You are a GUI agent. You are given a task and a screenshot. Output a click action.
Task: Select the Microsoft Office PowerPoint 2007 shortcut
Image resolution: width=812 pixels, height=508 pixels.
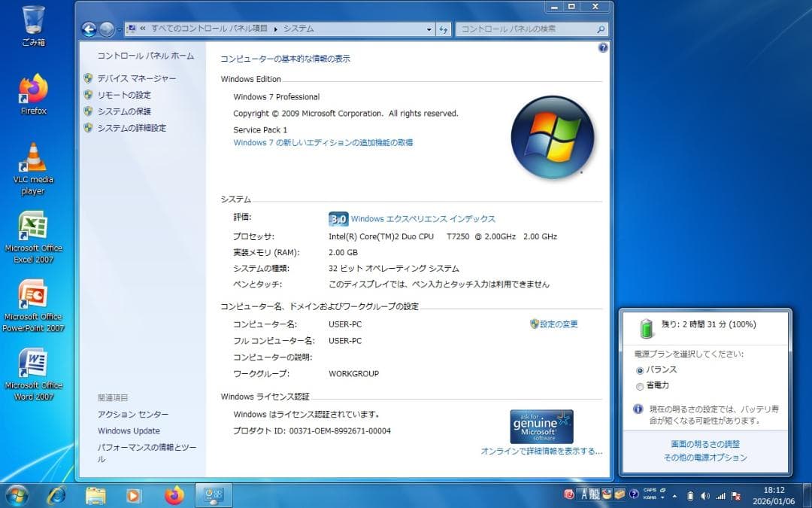click(x=33, y=306)
